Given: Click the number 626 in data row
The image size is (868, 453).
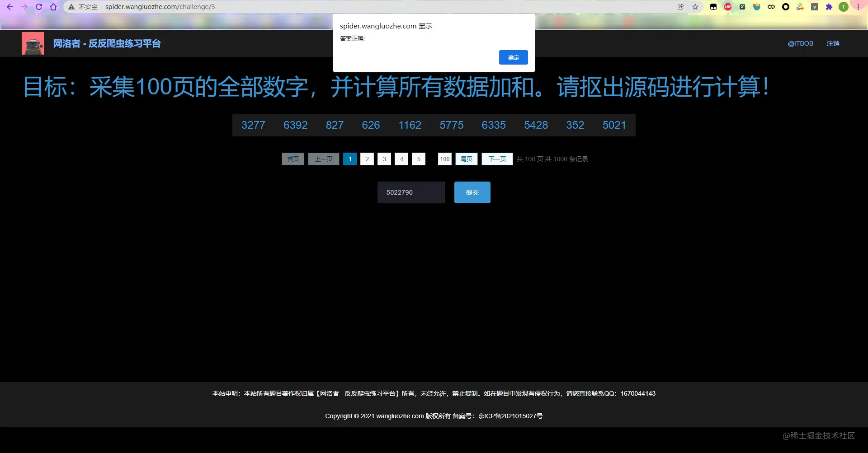Looking at the screenshot, I should 371,125.
